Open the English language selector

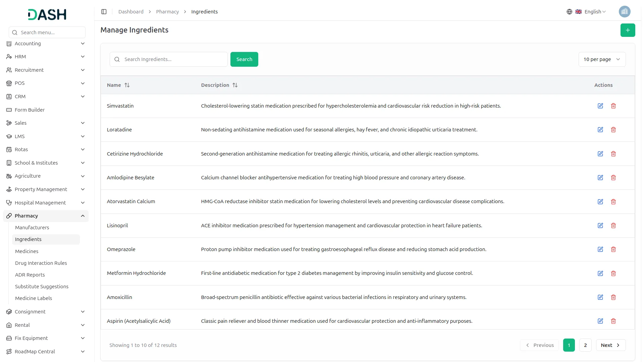point(591,12)
